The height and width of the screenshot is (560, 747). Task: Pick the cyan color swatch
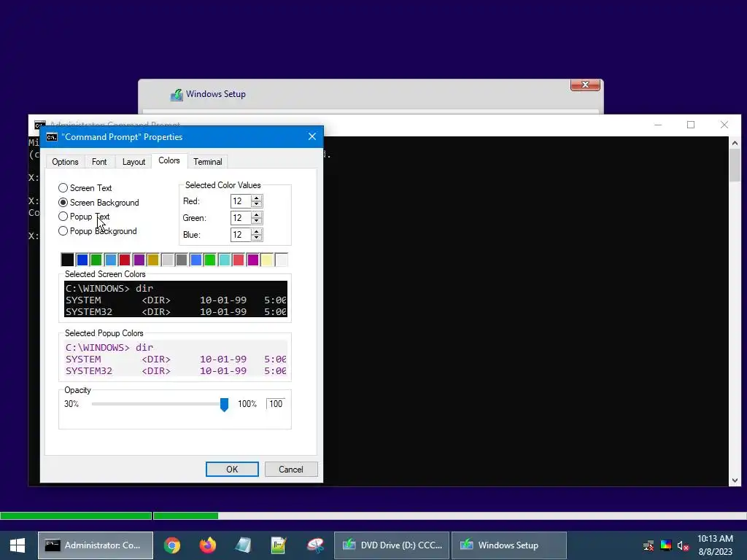tap(224, 260)
